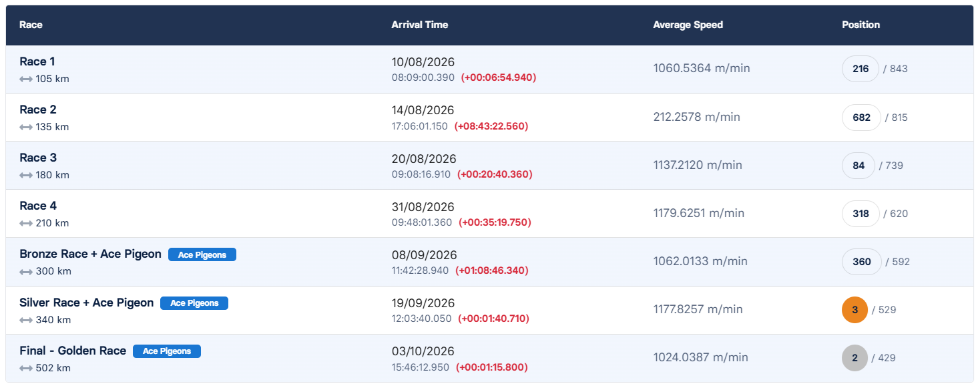980x390 pixels.
Task: Click the Position column header
Action: pos(861,25)
